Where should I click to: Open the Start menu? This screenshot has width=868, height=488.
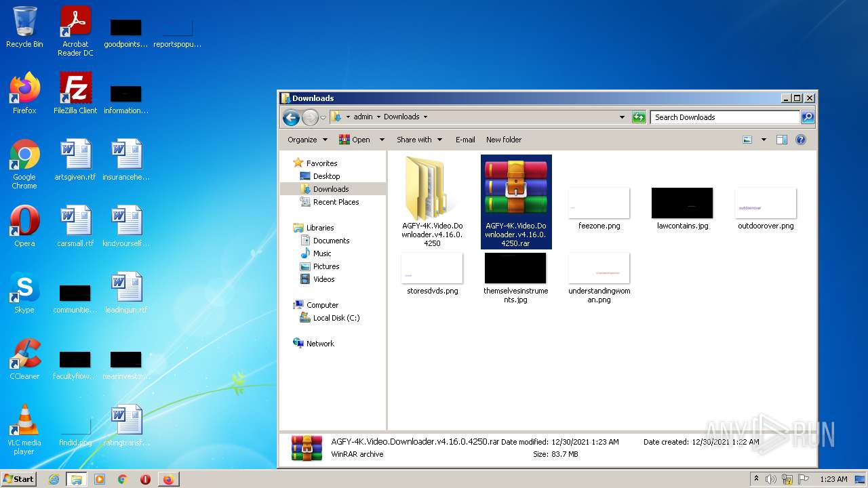(18, 479)
